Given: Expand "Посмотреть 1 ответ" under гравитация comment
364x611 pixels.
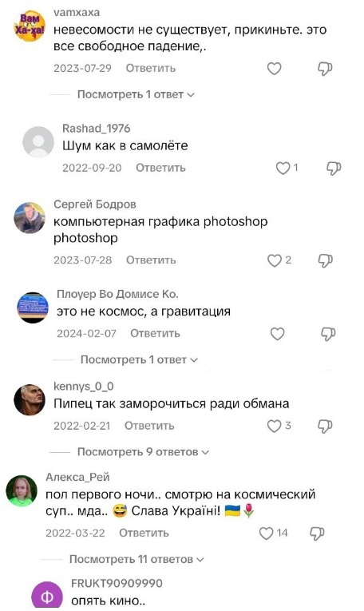Looking at the screenshot, I should 139,359.
